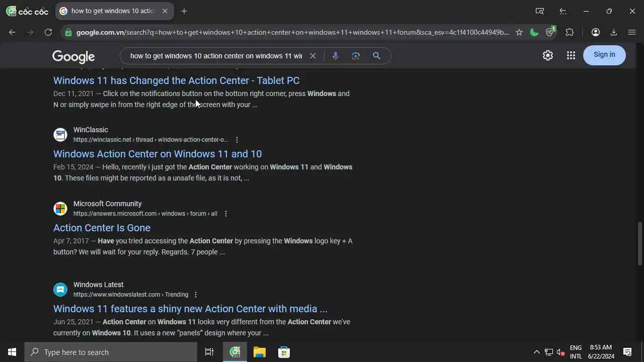Click the address bar URL

click(x=292, y=32)
